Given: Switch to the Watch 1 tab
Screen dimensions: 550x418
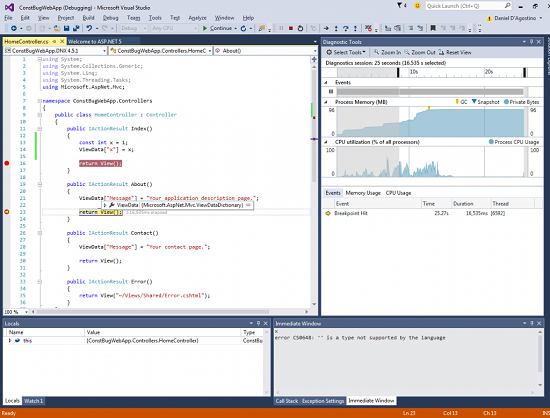Looking at the screenshot, I should pyautogui.click(x=33, y=401).
